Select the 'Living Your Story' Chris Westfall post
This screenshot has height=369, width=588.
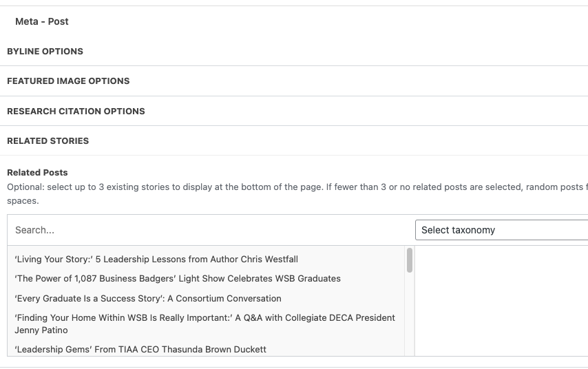pyautogui.click(x=156, y=260)
